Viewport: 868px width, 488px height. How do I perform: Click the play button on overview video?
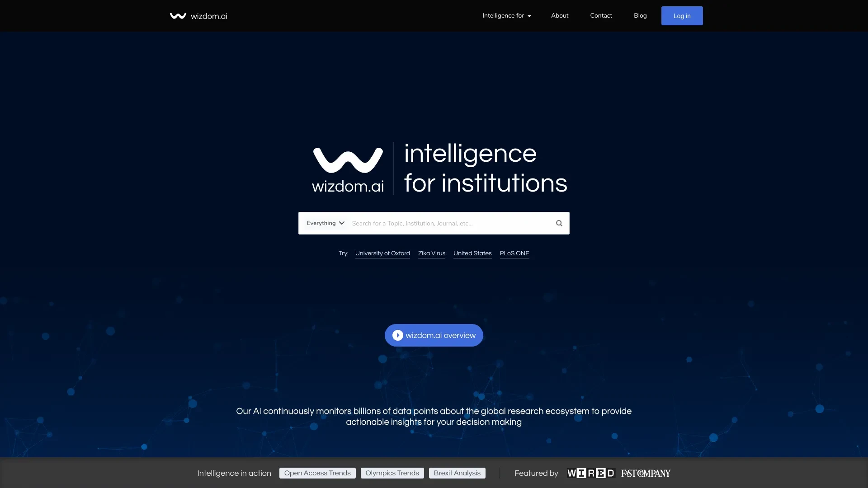pos(397,335)
